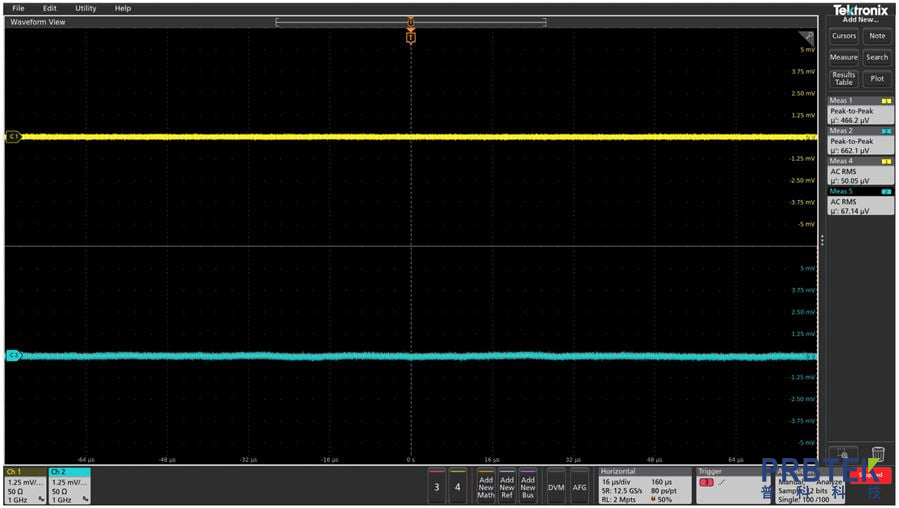Turn on channel 3

436,487
